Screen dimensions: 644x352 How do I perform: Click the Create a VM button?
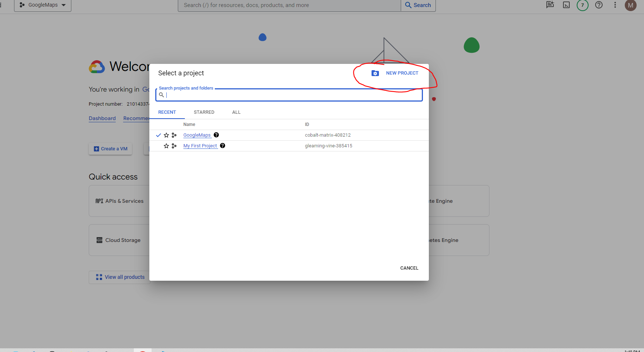111,149
